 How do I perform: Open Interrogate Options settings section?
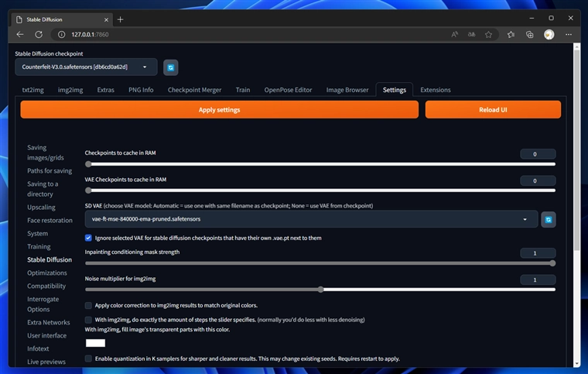tap(43, 304)
